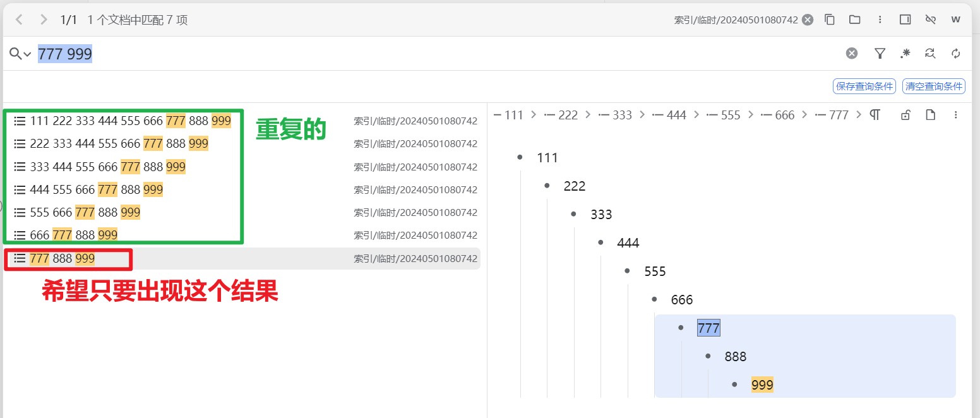Viewport: 980px width, 418px height.
Task: Go to the next search results page
Action: click(44, 20)
